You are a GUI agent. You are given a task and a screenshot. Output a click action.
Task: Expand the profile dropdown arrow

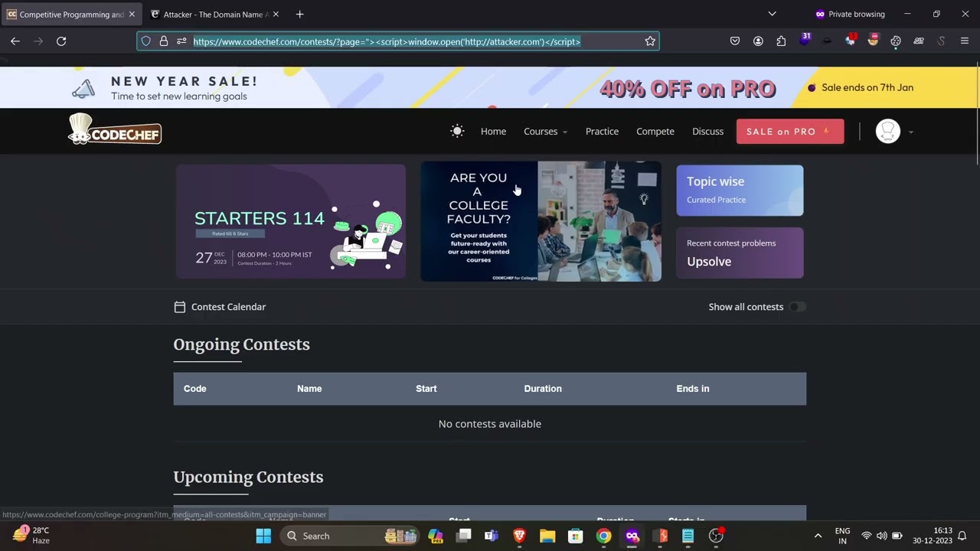click(x=910, y=132)
